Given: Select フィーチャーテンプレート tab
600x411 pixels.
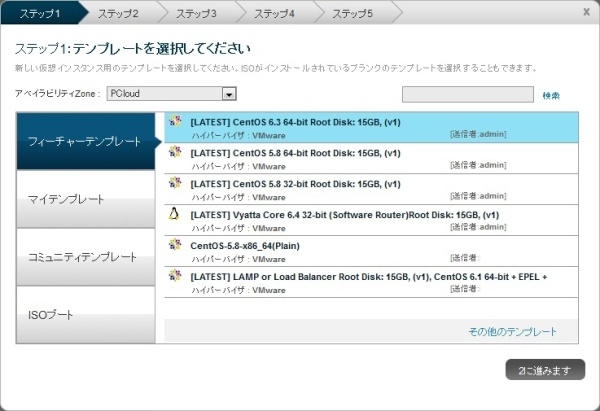Looking at the screenshot, I should 86,141.
